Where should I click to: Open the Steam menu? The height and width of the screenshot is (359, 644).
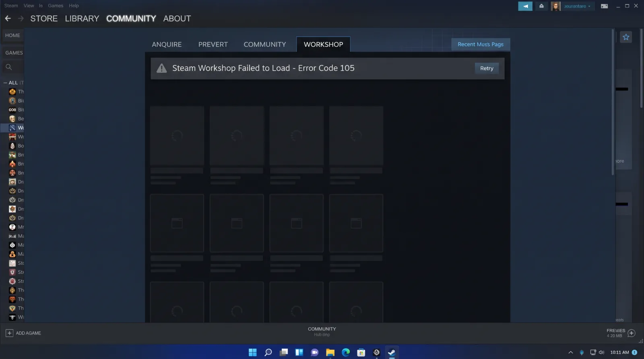click(x=11, y=6)
